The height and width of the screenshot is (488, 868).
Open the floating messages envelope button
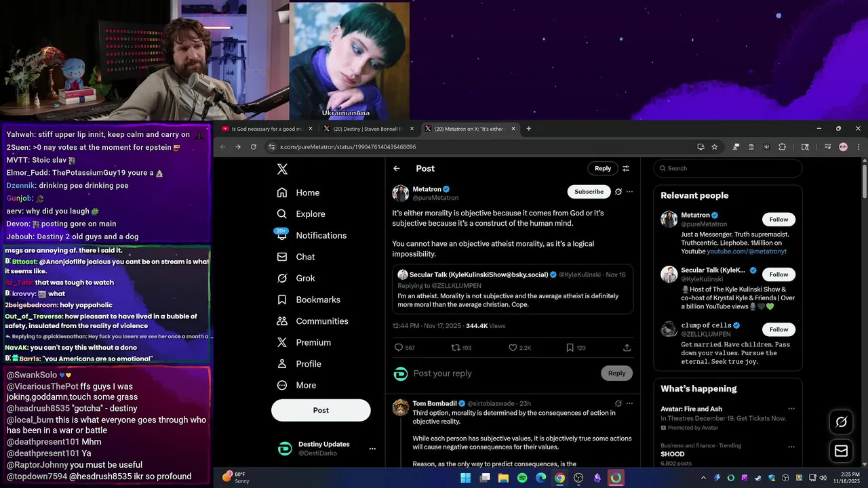[842, 451]
